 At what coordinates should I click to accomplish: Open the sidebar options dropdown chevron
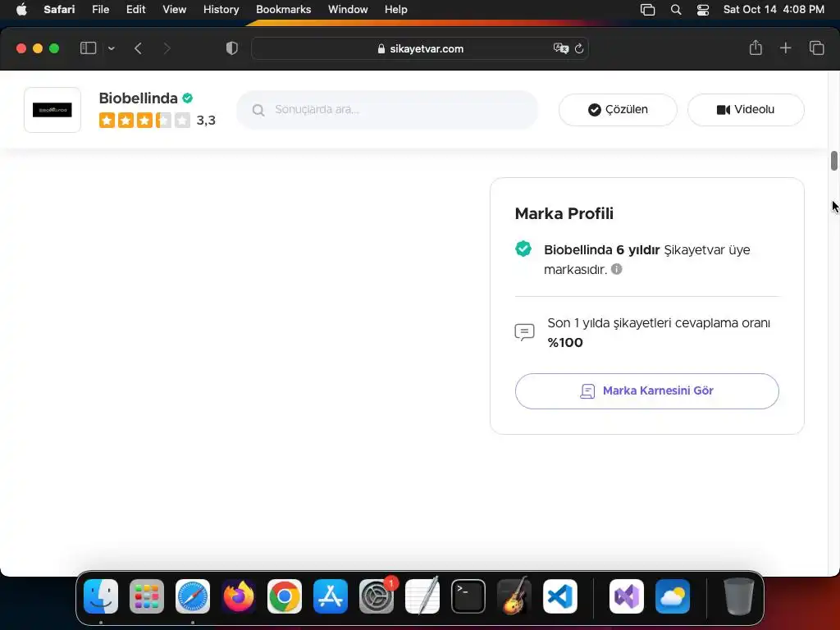point(111,48)
